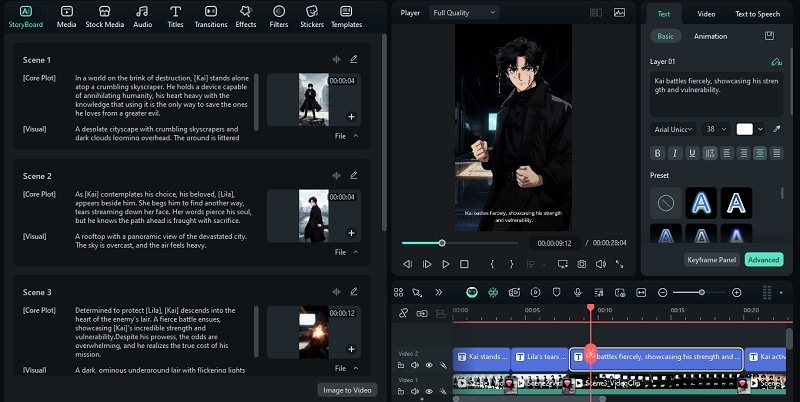Click the white text color swatch
The image size is (800, 402).
pyautogui.click(x=744, y=129)
